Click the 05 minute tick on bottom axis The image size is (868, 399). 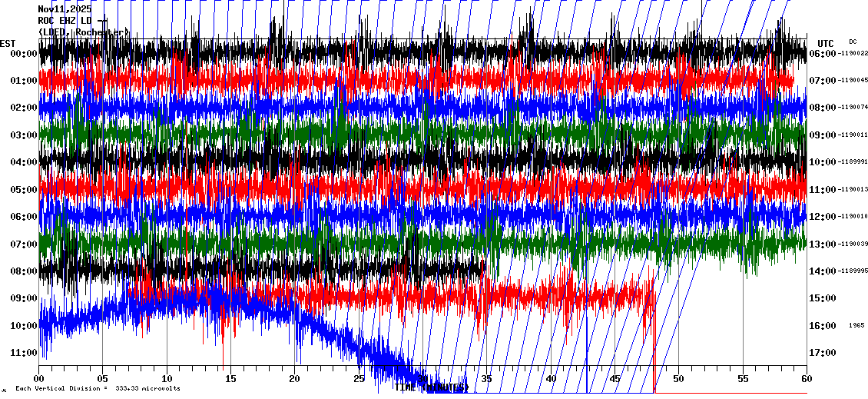102,379
